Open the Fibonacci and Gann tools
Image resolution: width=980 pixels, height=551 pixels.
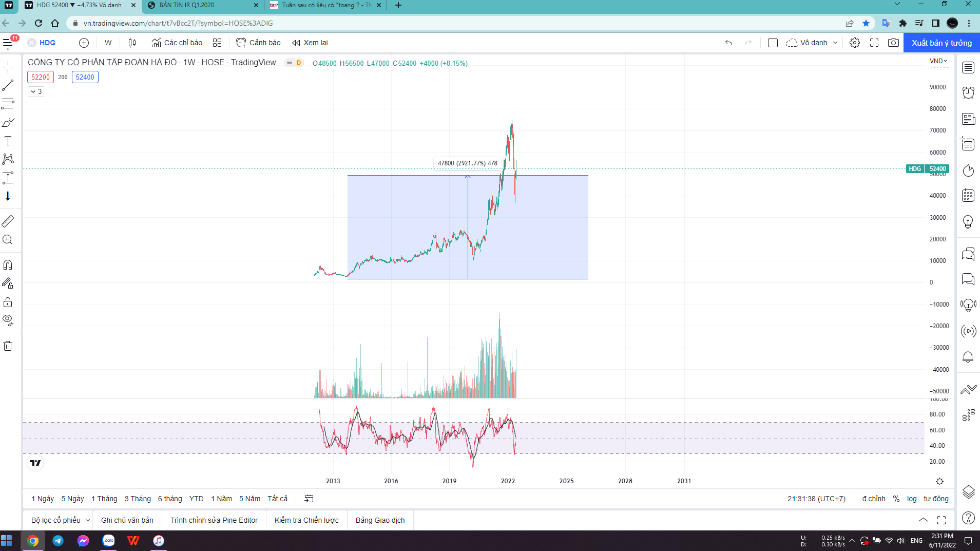pyautogui.click(x=8, y=104)
